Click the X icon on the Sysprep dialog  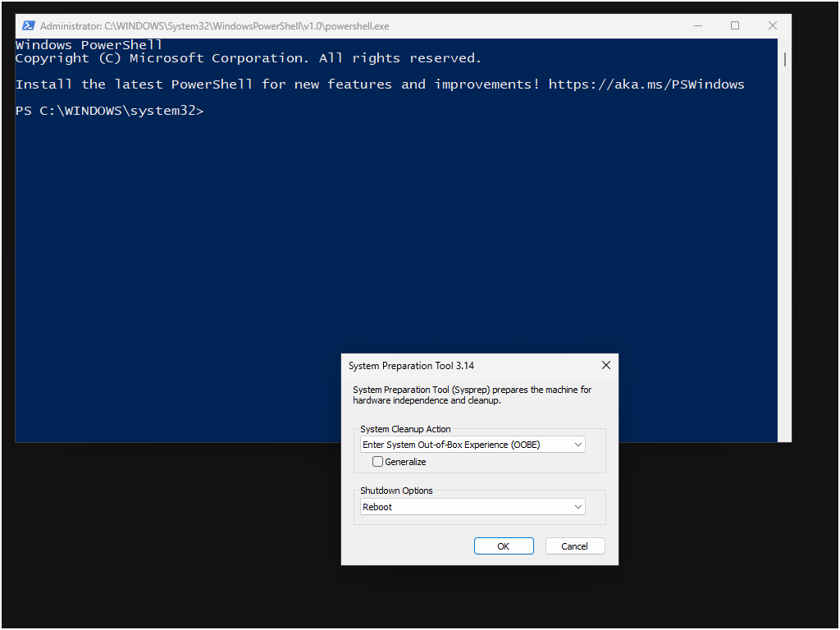click(605, 365)
